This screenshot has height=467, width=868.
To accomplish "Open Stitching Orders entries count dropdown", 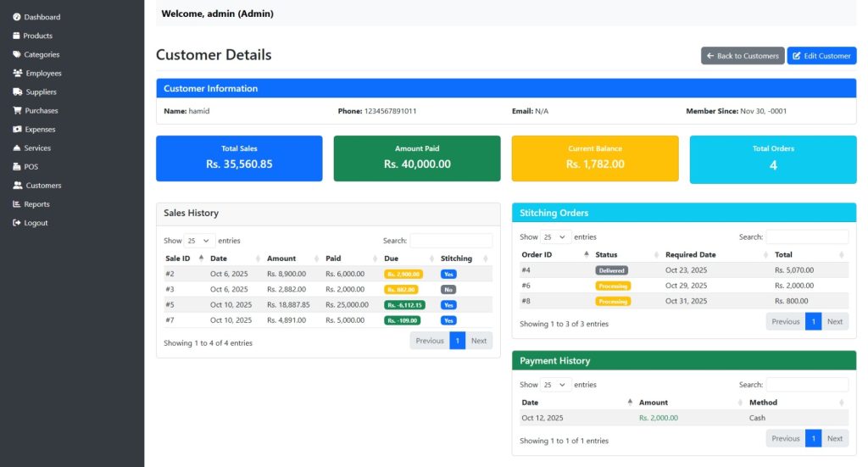I will click(x=556, y=237).
